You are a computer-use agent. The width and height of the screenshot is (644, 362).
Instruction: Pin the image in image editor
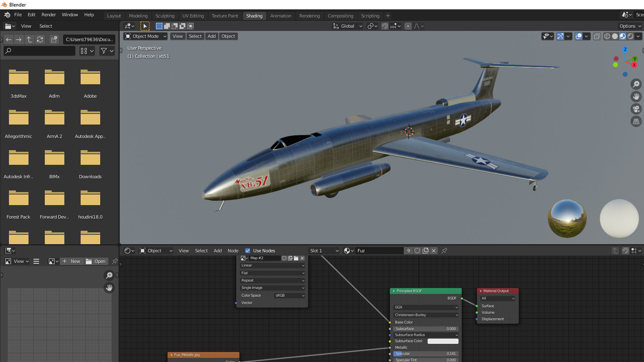[115, 261]
